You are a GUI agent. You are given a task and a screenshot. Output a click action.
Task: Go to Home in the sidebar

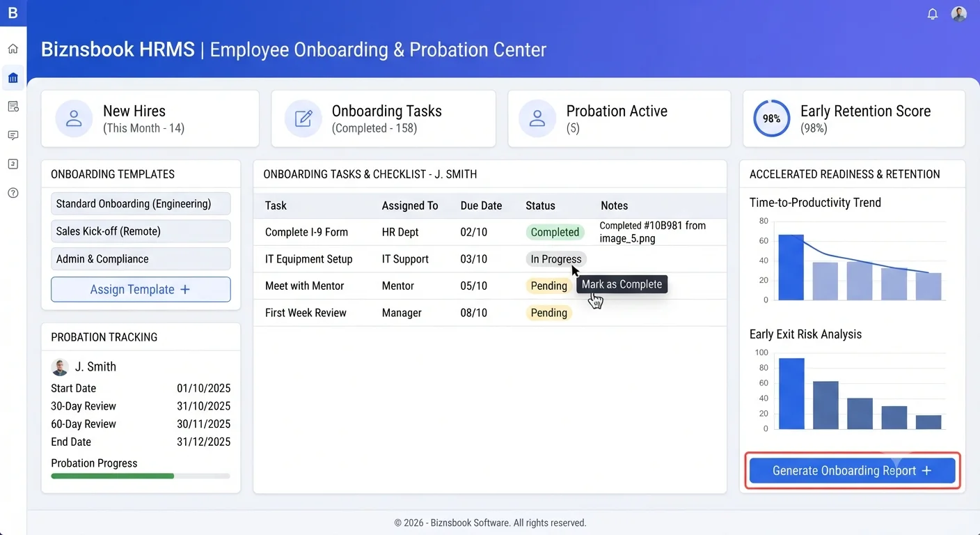tap(13, 49)
